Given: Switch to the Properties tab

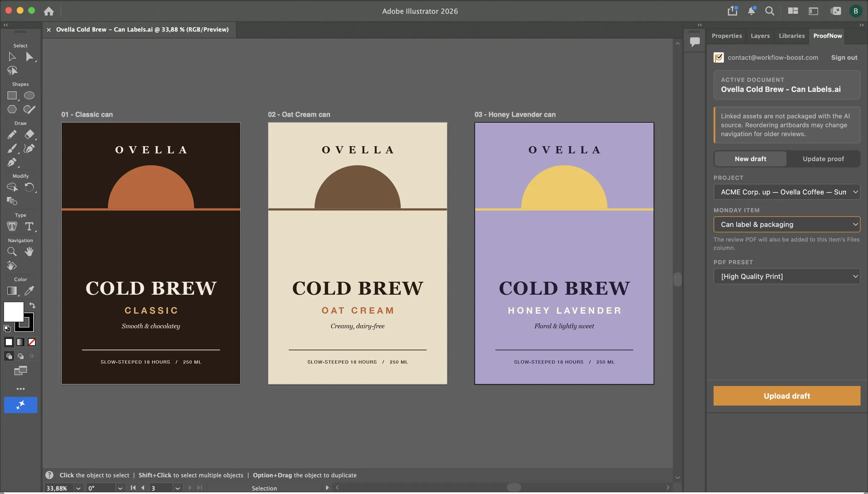Looking at the screenshot, I should coord(727,36).
